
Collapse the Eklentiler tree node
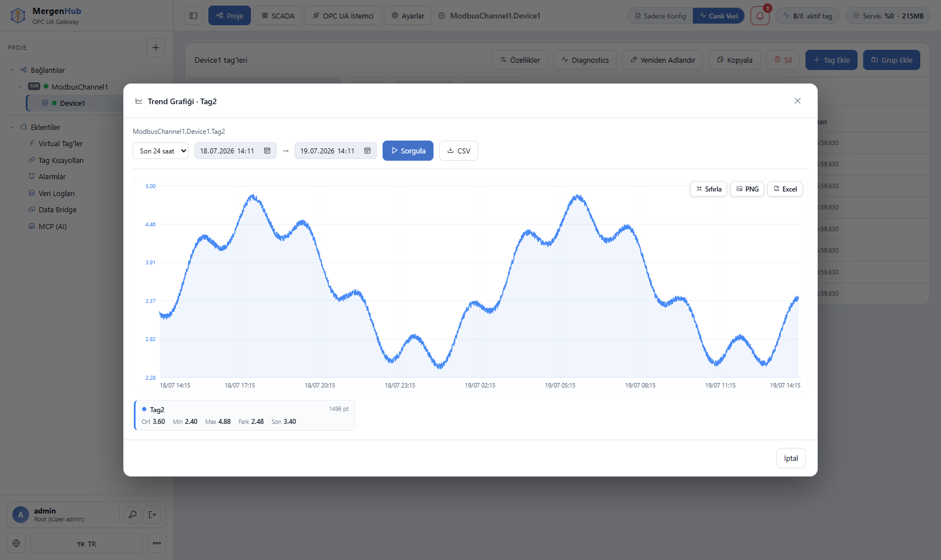point(12,127)
